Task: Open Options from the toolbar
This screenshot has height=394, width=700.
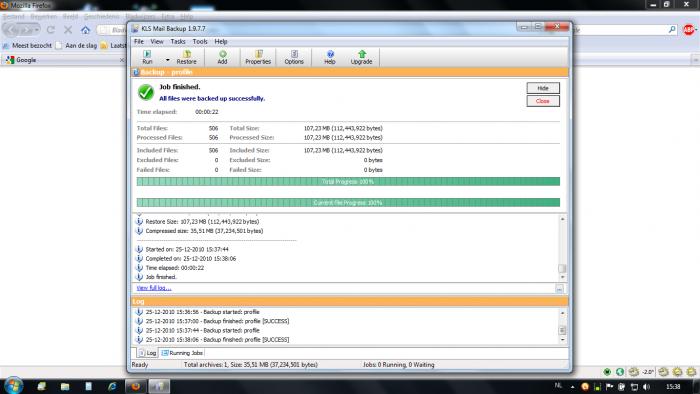Action: [x=294, y=57]
